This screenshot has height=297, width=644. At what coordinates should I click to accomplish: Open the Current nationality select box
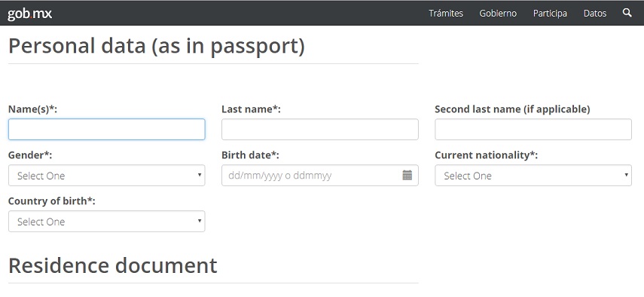click(533, 176)
